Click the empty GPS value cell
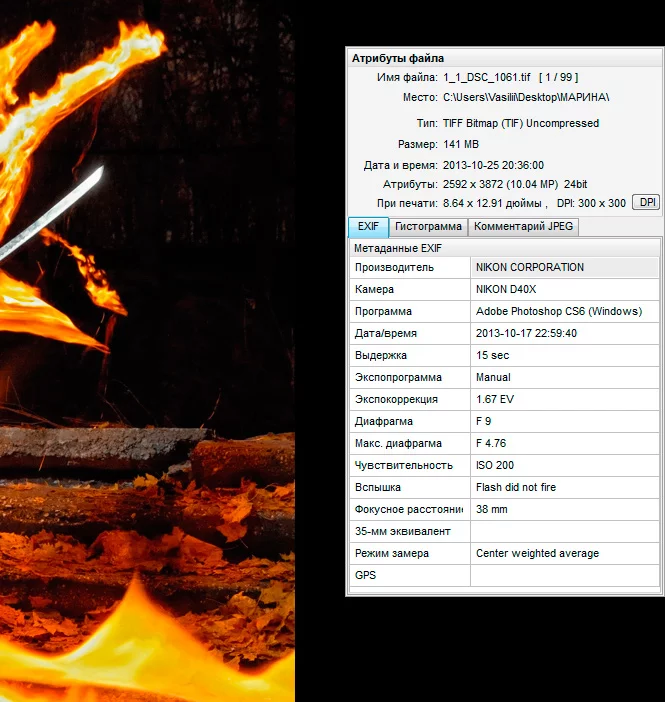Screen dimensions: 665x702 click(x=564, y=576)
